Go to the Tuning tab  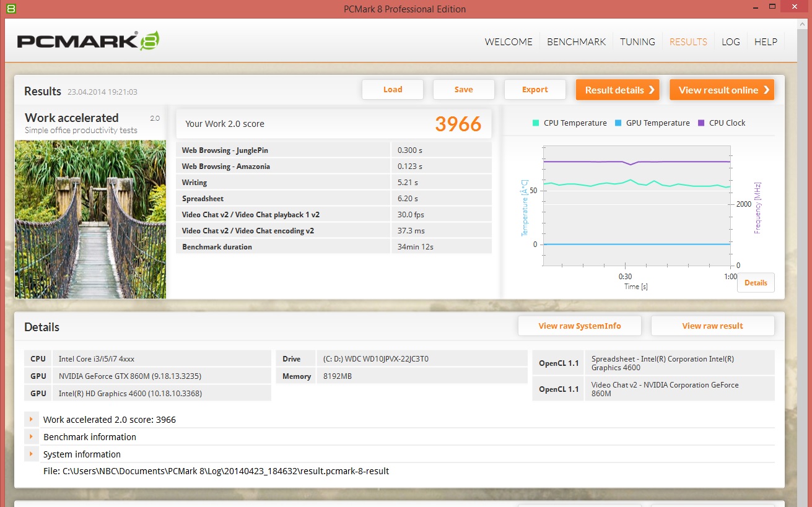tap(637, 41)
